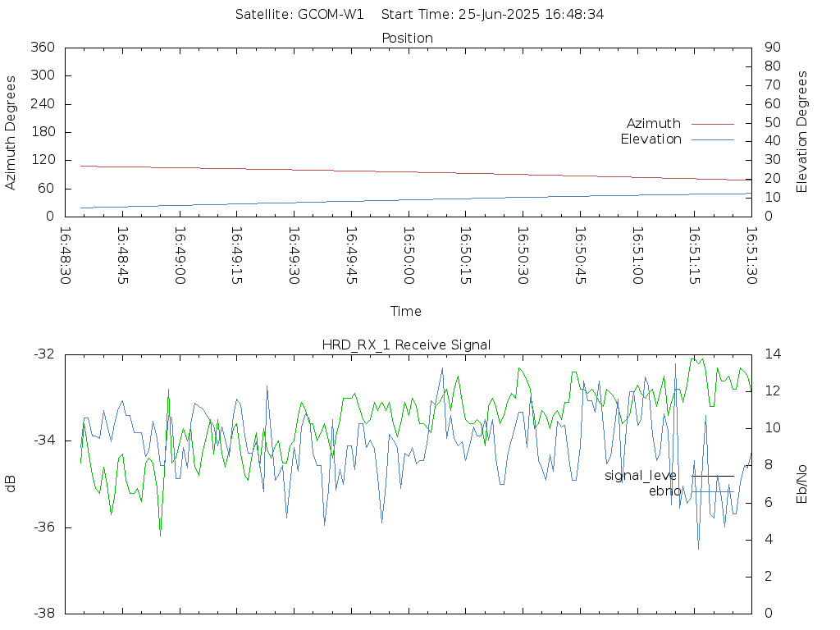Pick the '30' elevation axis tick
Viewport: 840px width, 630px height.
pos(773,160)
